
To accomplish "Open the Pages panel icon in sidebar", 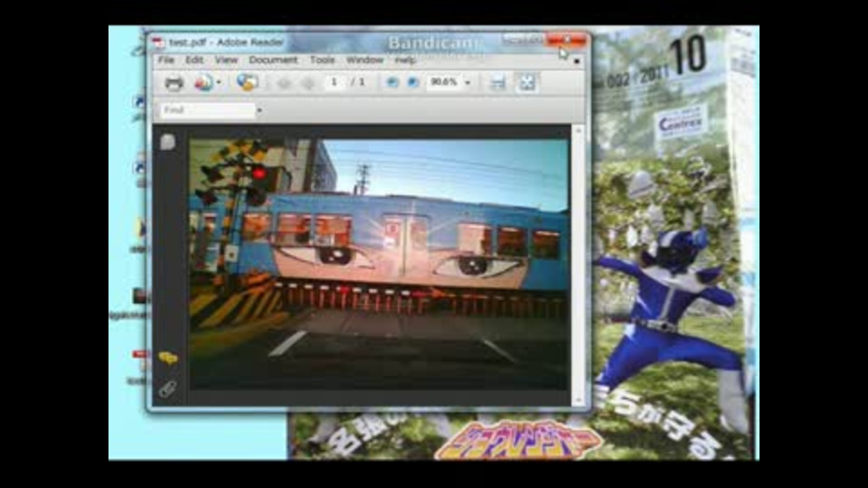I will pos(168,142).
